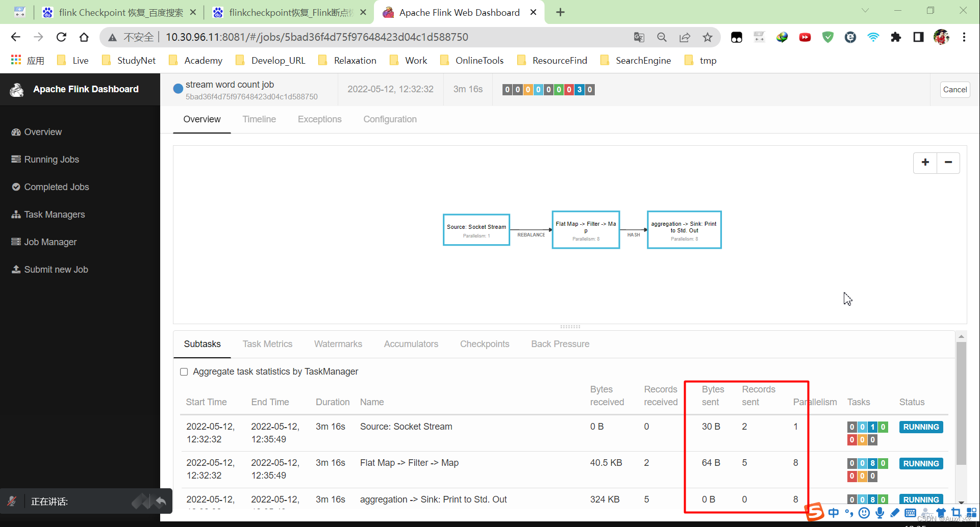Open the Task Managers panel

pos(54,214)
